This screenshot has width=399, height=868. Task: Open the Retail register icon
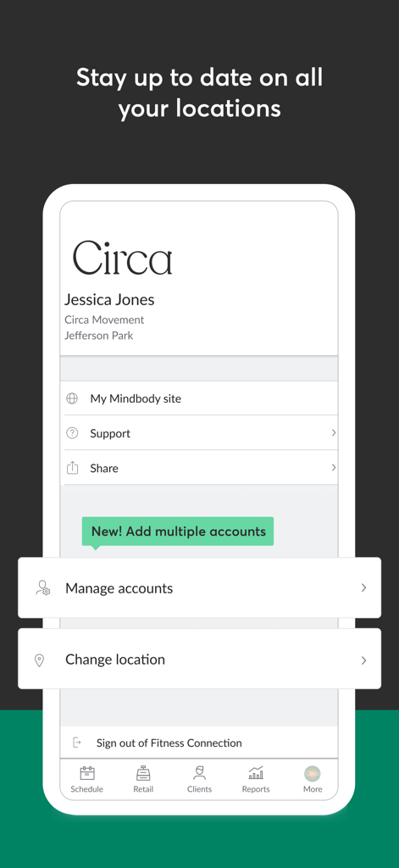143,773
